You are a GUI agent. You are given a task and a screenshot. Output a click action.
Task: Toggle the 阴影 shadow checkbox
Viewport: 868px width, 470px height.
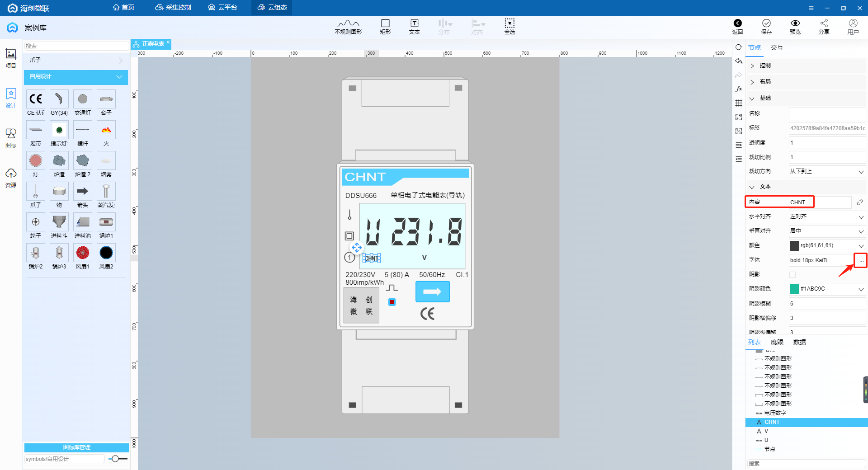coord(793,274)
